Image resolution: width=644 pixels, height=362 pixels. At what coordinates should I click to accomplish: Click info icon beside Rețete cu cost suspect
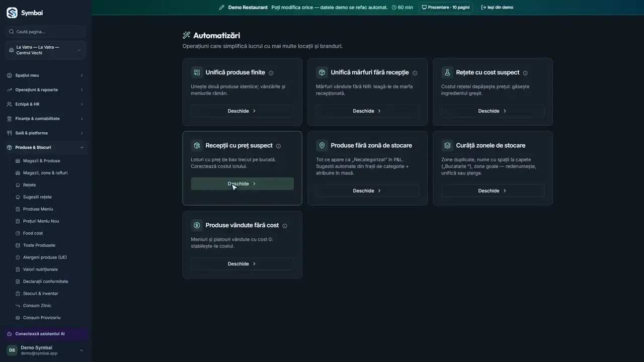pos(525,73)
